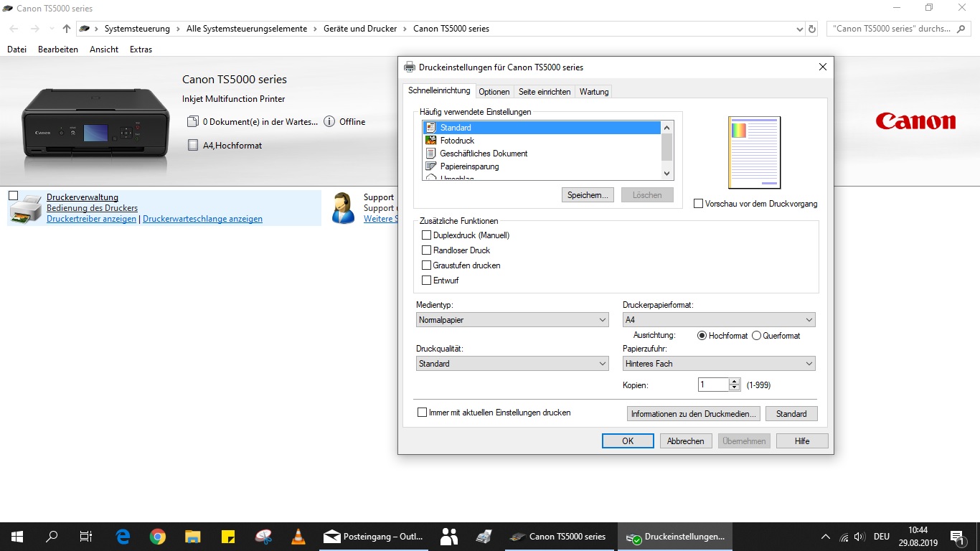Switch to Optionen tab
Viewport: 980px width, 551px height.
(494, 92)
